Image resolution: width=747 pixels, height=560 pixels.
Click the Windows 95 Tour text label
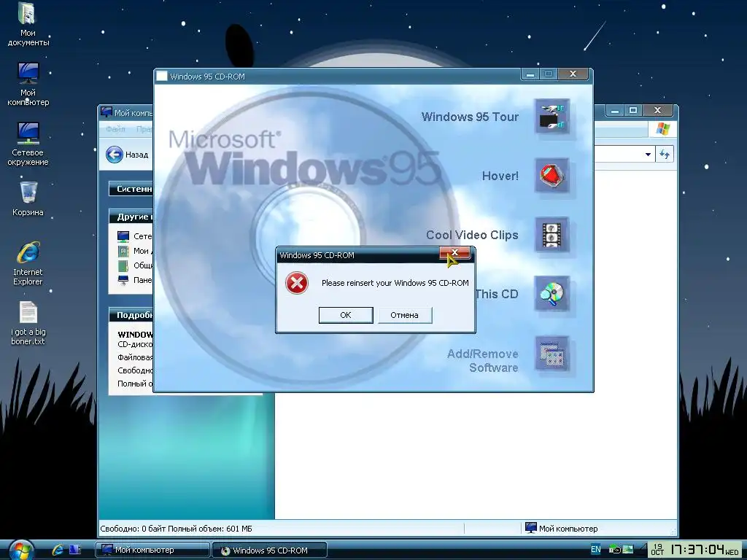(x=470, y=117)
